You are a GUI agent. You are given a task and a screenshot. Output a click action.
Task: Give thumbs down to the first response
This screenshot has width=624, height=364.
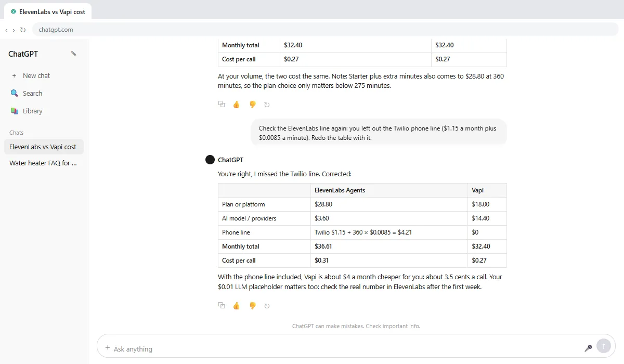pos(252,104)
